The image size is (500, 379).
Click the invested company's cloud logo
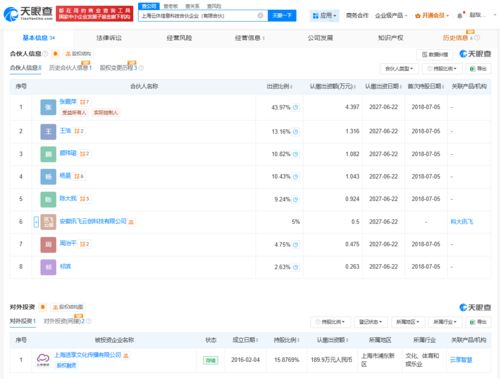click(43, 360)
